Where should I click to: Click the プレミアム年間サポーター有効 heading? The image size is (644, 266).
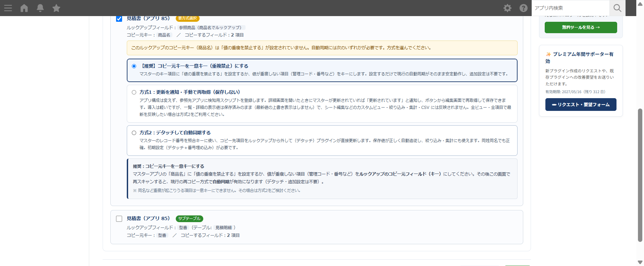pos(580,58)
